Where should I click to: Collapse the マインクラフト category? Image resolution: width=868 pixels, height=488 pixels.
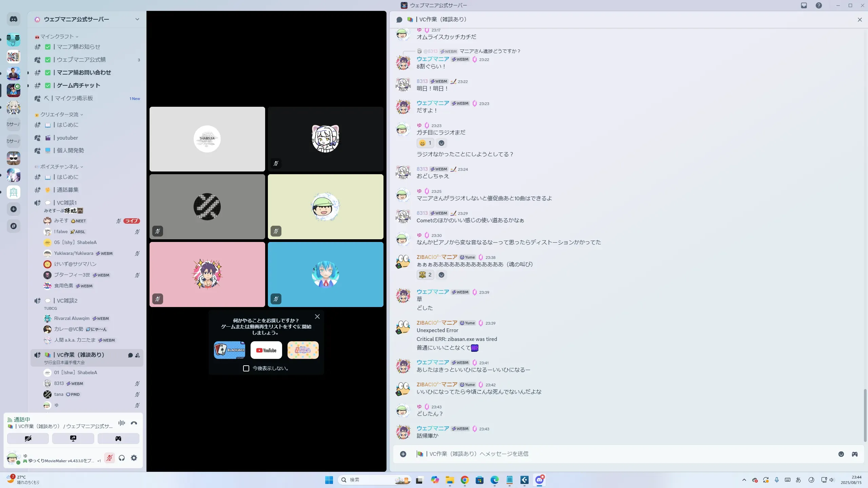click(57, 37)
